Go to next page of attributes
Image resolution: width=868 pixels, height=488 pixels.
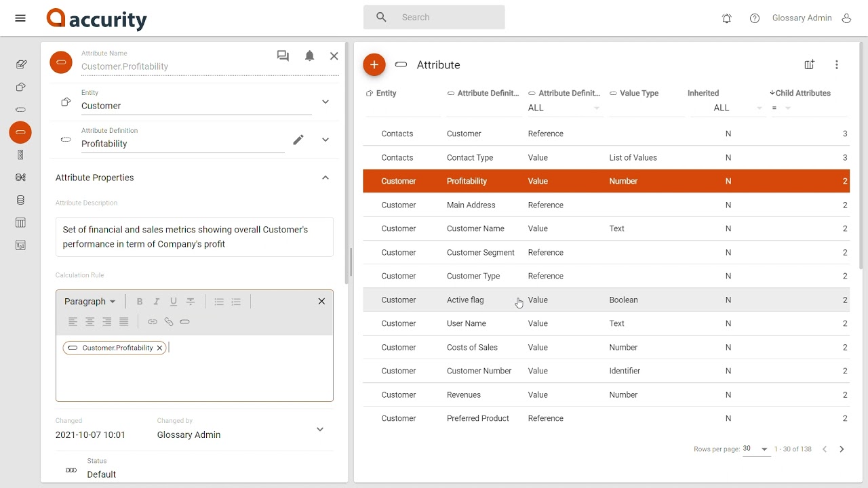click(842, 449)
